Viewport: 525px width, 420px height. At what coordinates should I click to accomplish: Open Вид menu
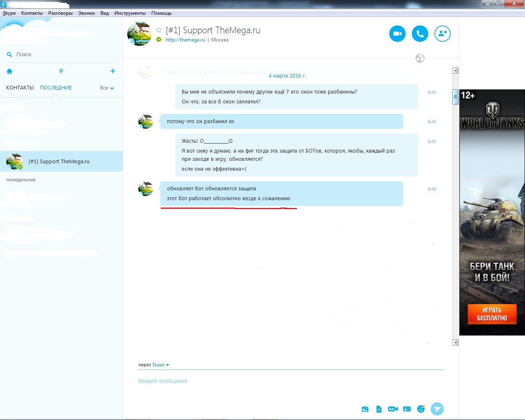click(105, 13)
